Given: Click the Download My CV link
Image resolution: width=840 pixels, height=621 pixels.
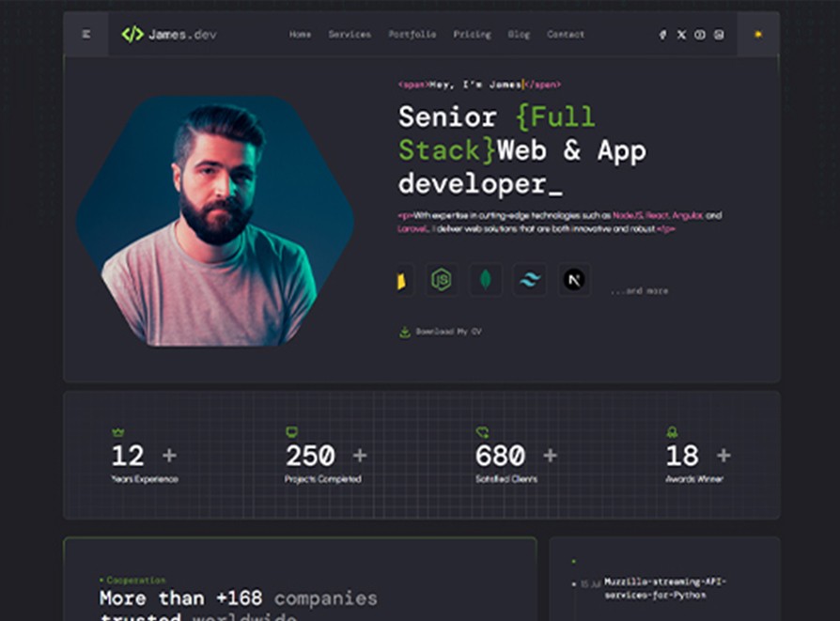Looking at the screenshot, I should pyautogui.click(x=442, y=332).
